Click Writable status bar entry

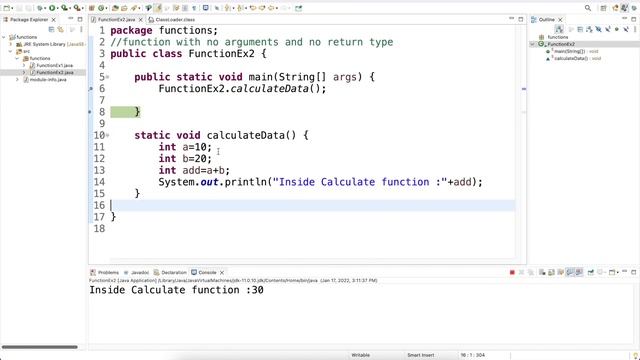(x=360, y=355)
